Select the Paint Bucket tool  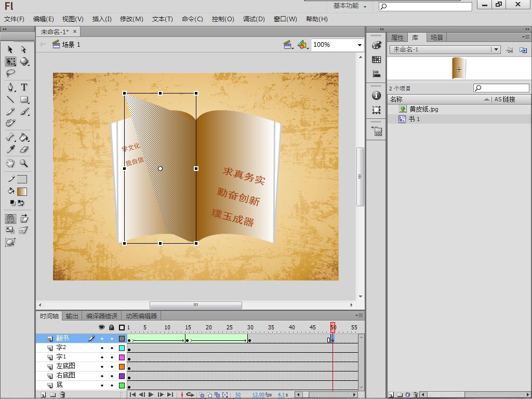click(x=24, y=137)
